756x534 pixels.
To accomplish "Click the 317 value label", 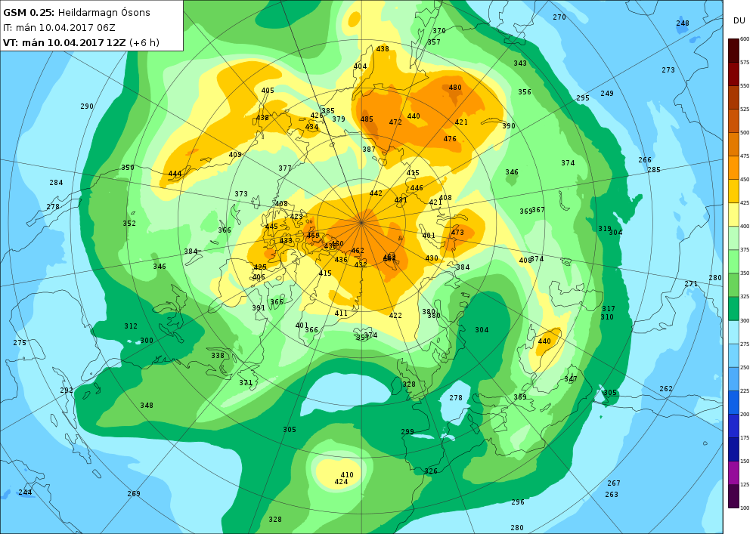I will click(609, 309).
